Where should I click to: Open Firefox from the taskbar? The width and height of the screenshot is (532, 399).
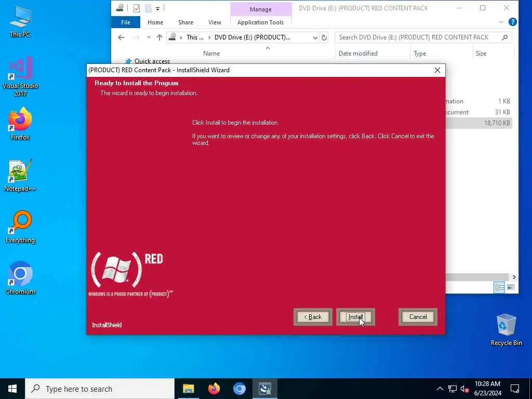[214, 389]
